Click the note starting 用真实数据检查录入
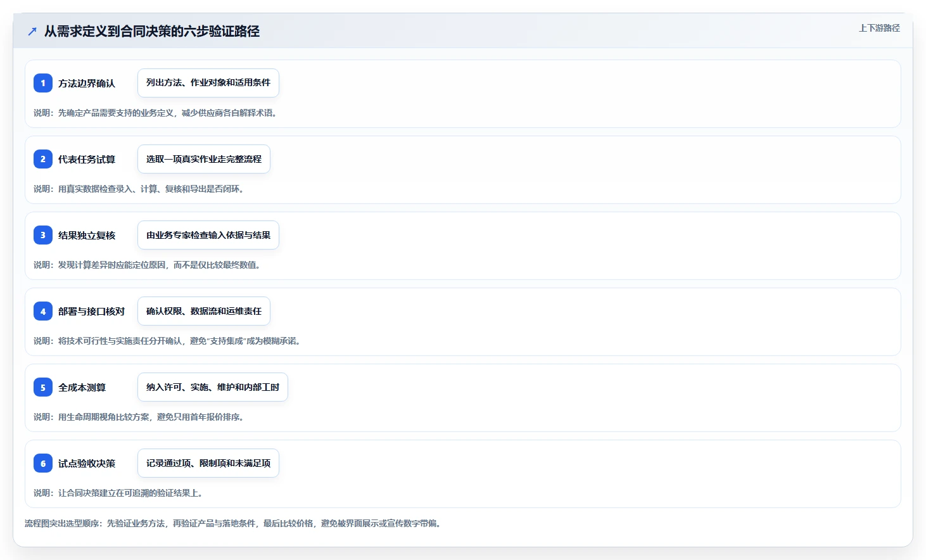This screenshot has height=560, width=926. tap(139, 189)
